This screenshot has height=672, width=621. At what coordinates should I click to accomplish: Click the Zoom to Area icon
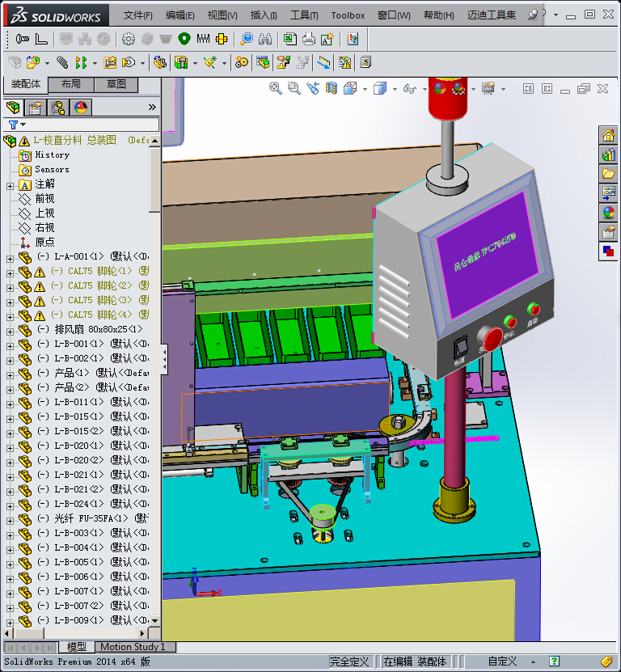pos(294,89)
